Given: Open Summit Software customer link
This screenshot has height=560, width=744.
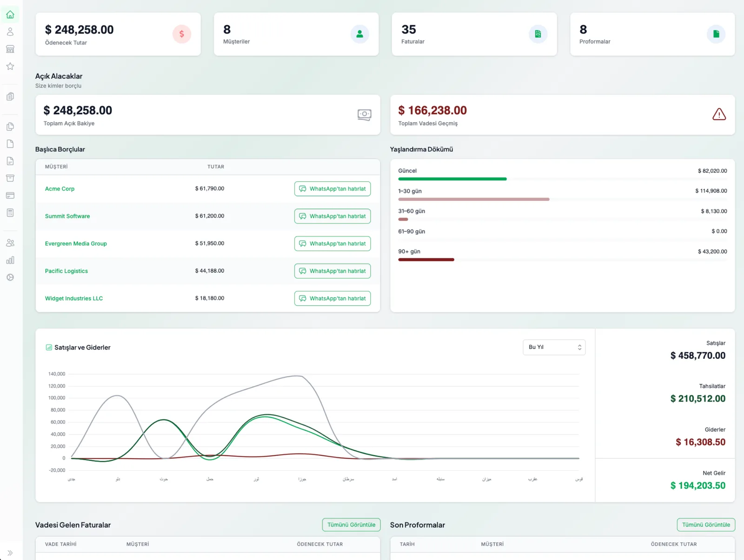Looking at the screenshot, I should pos(67,216).
